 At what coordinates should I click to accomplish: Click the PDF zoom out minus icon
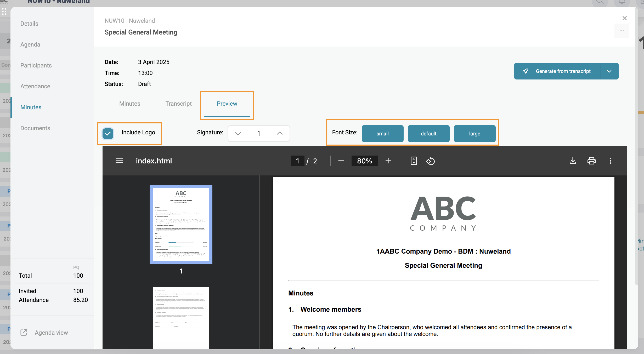coord(341,161)
